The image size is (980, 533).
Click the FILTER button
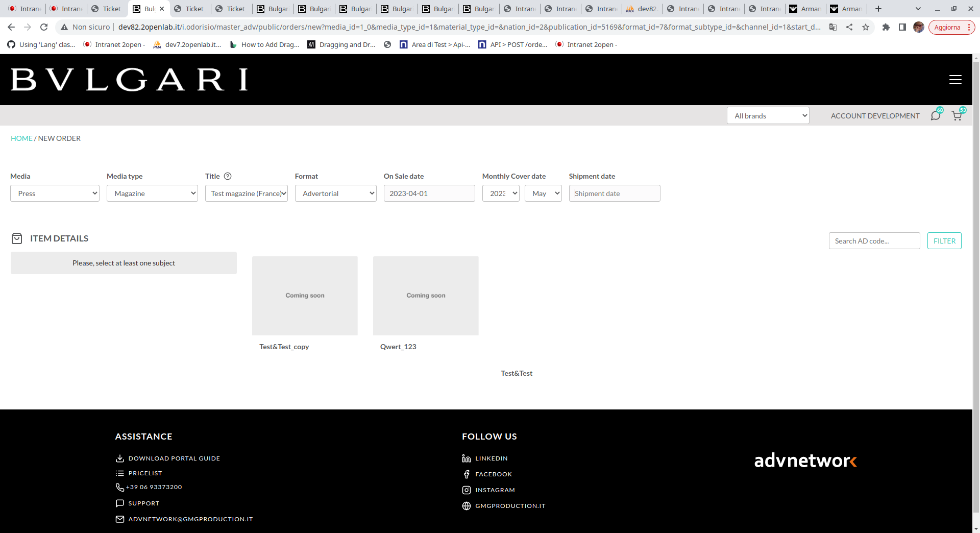(944, 241)
